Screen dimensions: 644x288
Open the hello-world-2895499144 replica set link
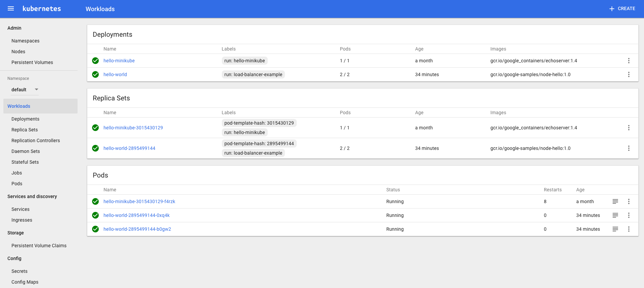129,148
